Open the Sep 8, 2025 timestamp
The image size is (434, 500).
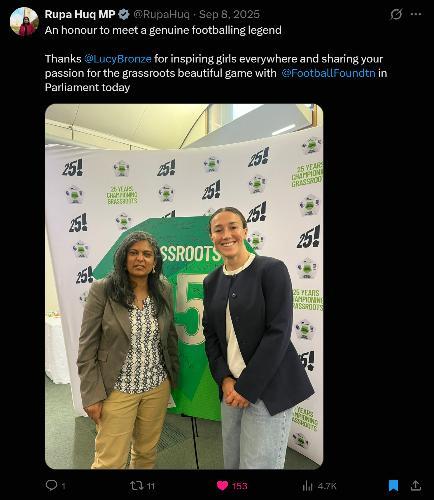[x=229, y=14]
